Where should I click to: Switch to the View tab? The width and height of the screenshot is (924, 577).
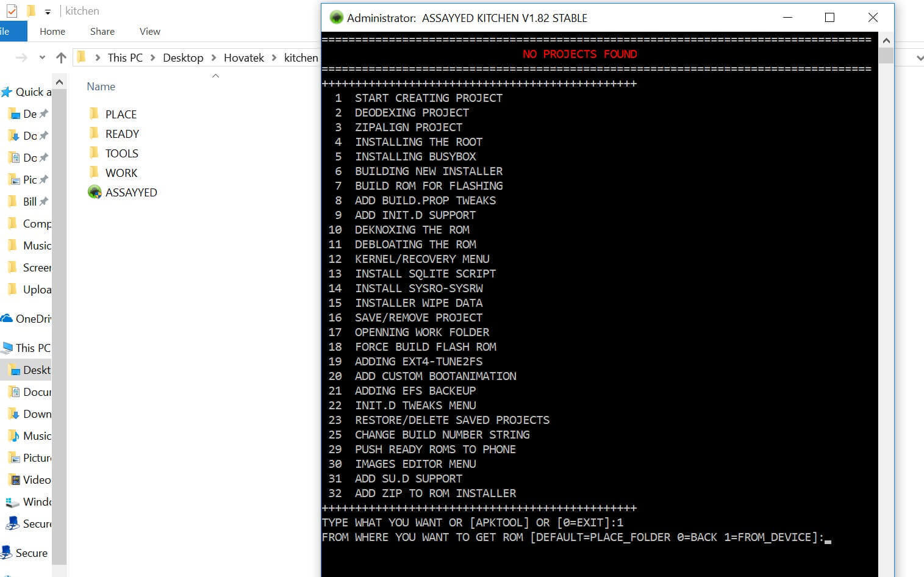click(x=149, y=31)
